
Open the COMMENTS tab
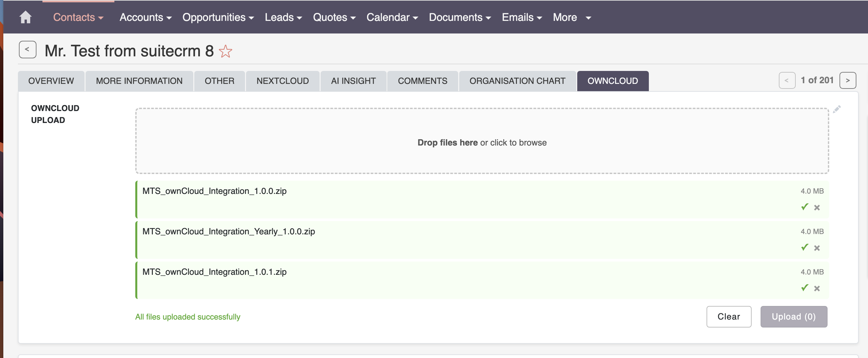(422, 81)
